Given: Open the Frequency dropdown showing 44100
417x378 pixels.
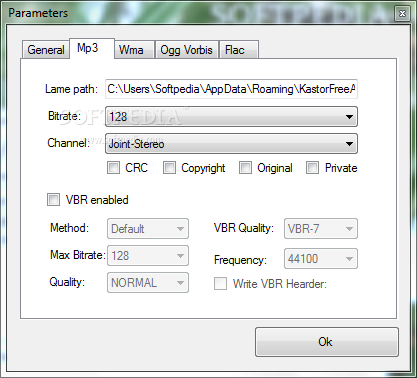Looking at the screenshot, I should (x=321, y=259).
